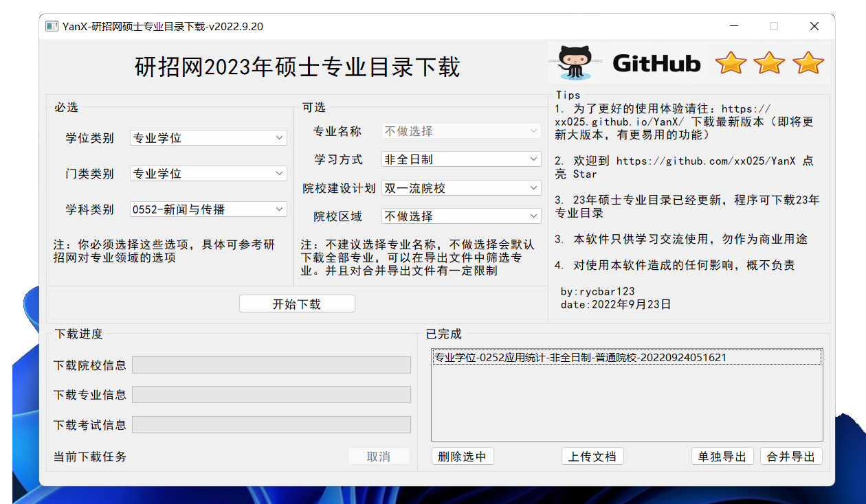Click the 可选 group title

tap(314, 107)
